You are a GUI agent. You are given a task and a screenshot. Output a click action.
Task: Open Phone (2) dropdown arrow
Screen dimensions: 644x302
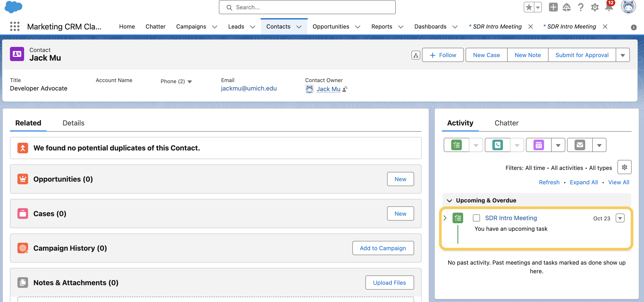click(190, 82)
